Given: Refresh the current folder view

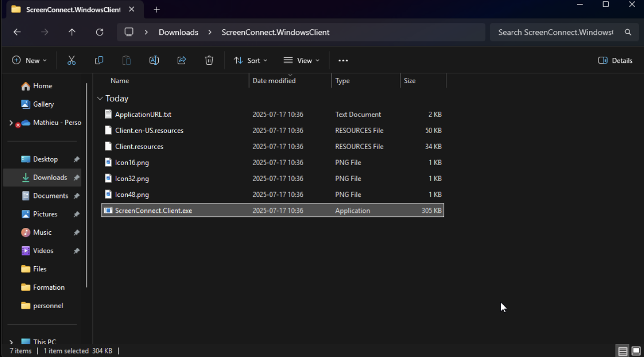Looking at the screenshot, I should click(100, 32).
